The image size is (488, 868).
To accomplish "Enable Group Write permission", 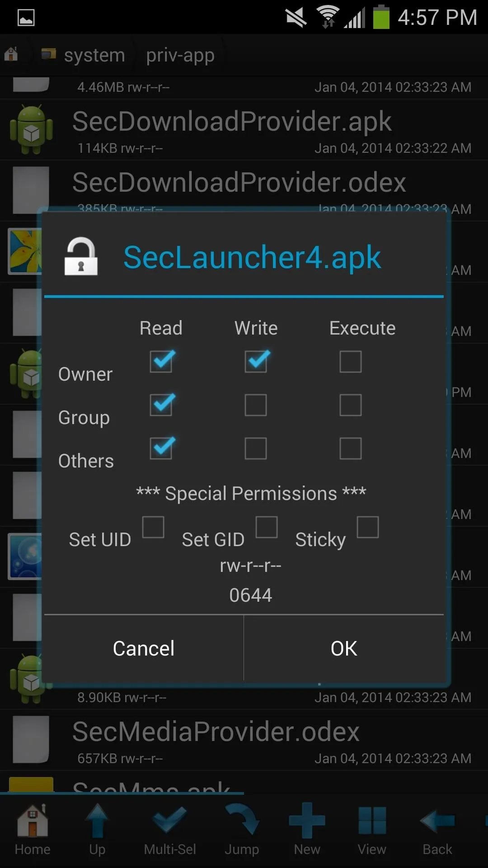I will [x=256, y=405].
